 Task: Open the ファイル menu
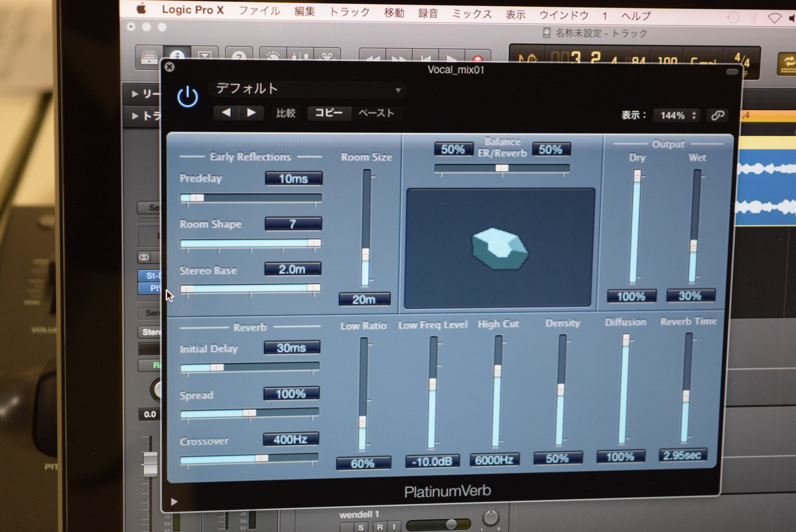260,11
